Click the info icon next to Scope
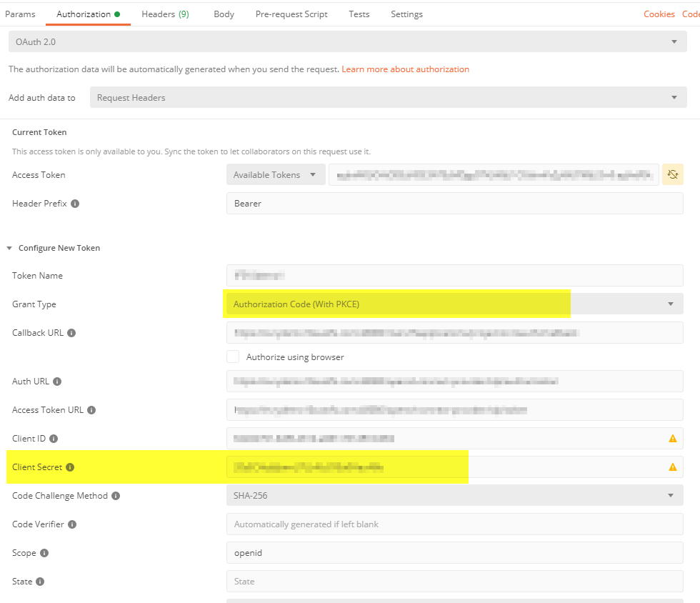The width and height of the screenshot is (700, 603). pos(44,552)
